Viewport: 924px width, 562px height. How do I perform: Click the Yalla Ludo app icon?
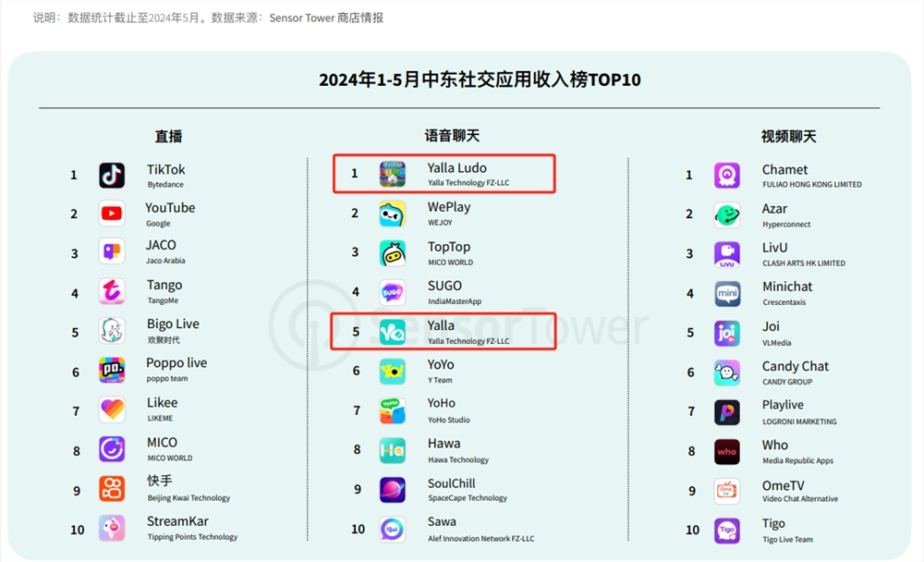point(393,173)
